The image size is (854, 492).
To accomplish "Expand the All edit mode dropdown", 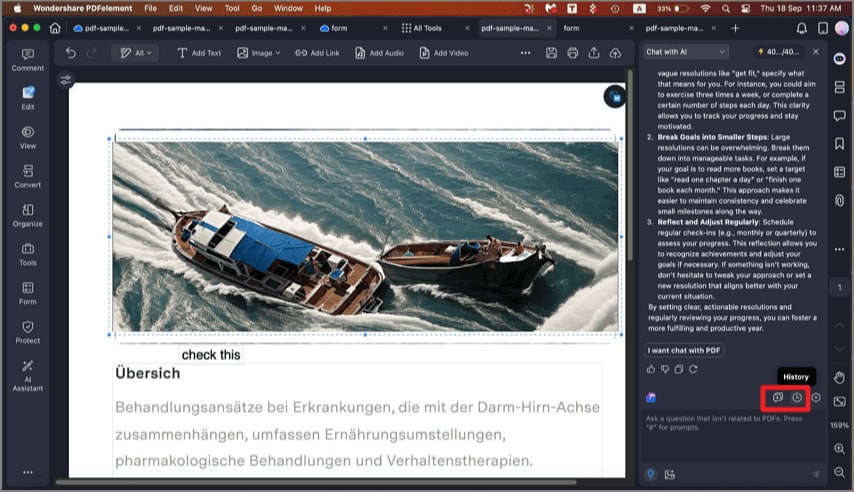I will [136, 53].
